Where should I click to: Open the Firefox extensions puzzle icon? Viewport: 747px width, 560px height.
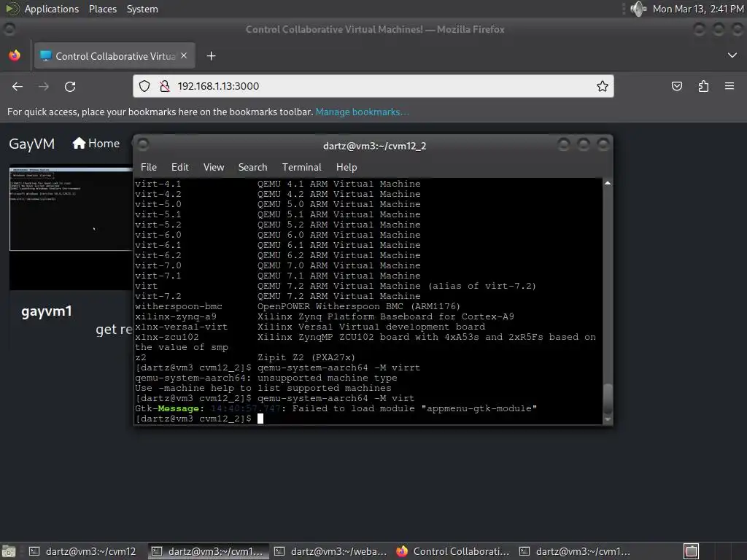click(703, 86)
